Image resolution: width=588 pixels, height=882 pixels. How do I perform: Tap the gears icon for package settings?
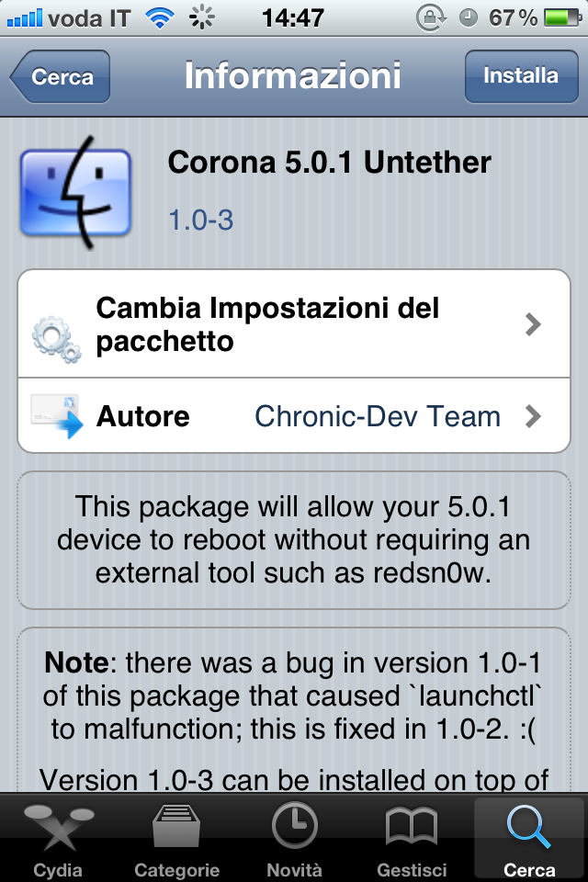[x=56, y=339]
